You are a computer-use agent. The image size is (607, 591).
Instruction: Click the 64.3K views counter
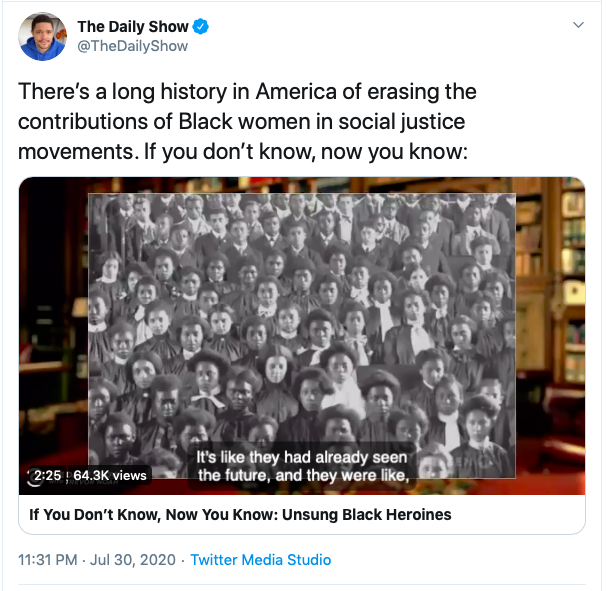pos(110,475)
